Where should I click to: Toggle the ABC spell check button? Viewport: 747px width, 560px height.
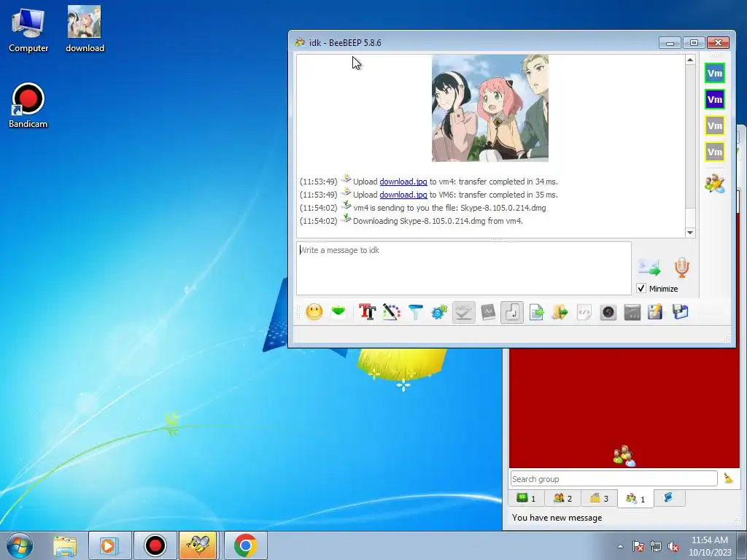pos(463,312)
